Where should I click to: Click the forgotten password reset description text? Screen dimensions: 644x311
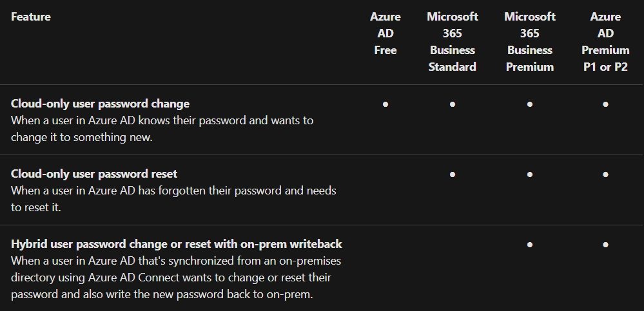point(174,199)
